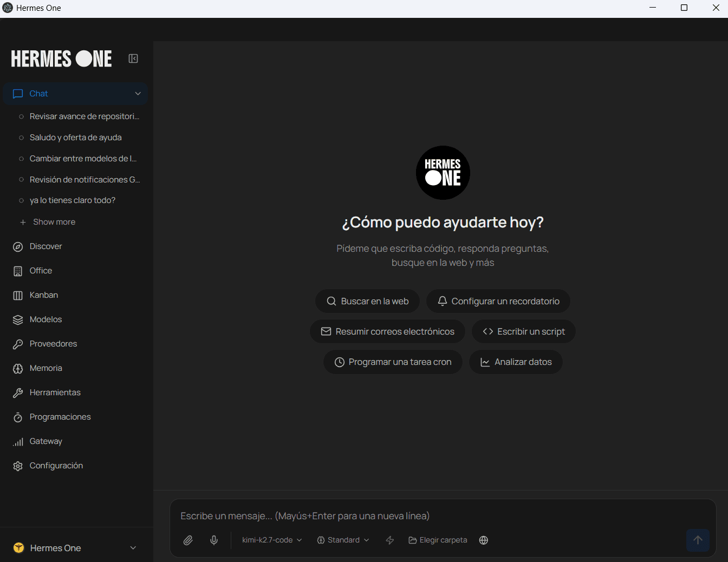728x562 pixels.
Task: Click 'Configurar un recordatorio' suggestion
Action: click(498, 301)
